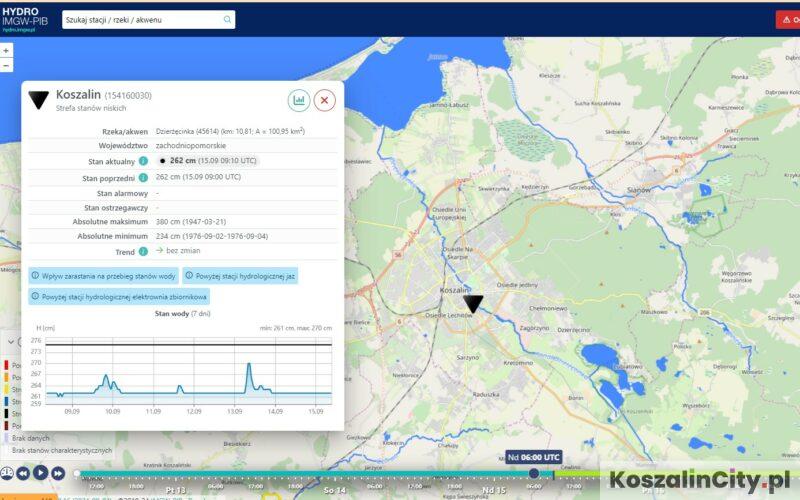This screenshot has height=500, width=800.
Task: Close the Koszalin station info panel
Action: (325, 100)
